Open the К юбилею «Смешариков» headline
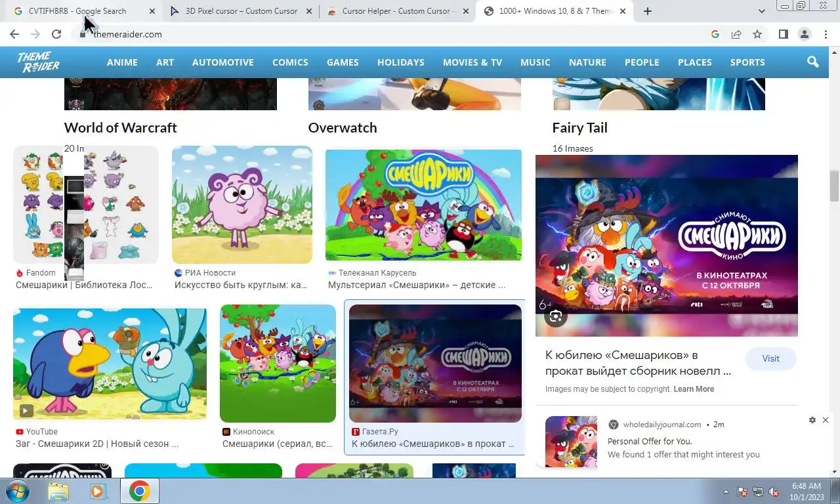The image size is (840, 504). pos(638,363)
